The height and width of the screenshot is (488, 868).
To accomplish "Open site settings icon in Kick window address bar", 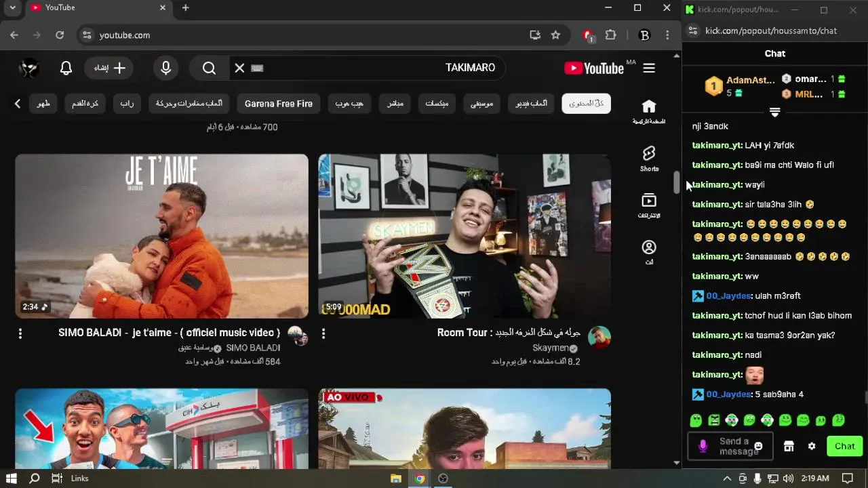I will coord(692,30).
